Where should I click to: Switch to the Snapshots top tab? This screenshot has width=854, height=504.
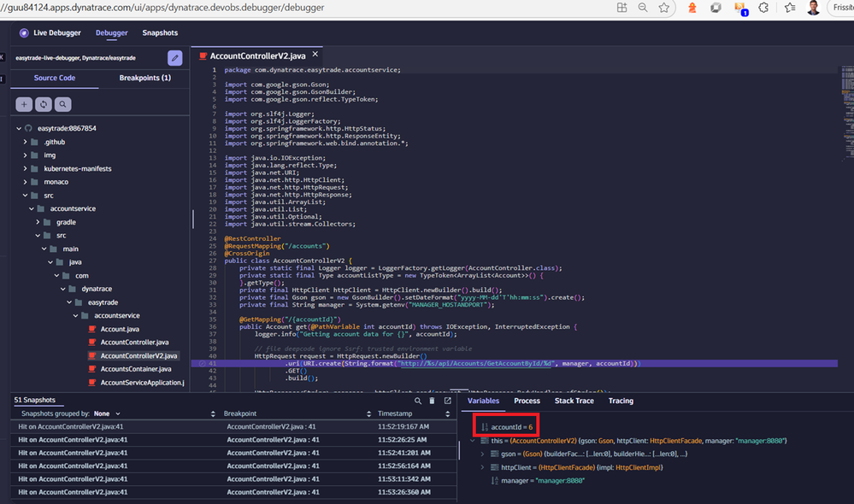pyautogui.click(x=160, y=32)
